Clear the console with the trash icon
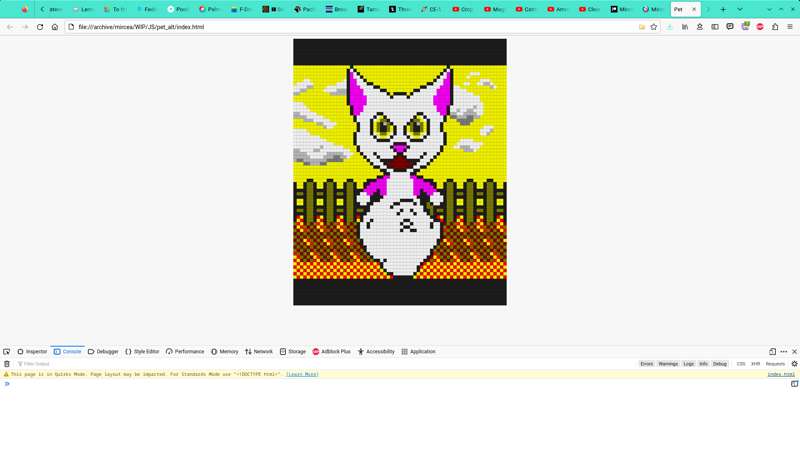The height and width of the screenshot is (450, 800). tap(7, 364)
